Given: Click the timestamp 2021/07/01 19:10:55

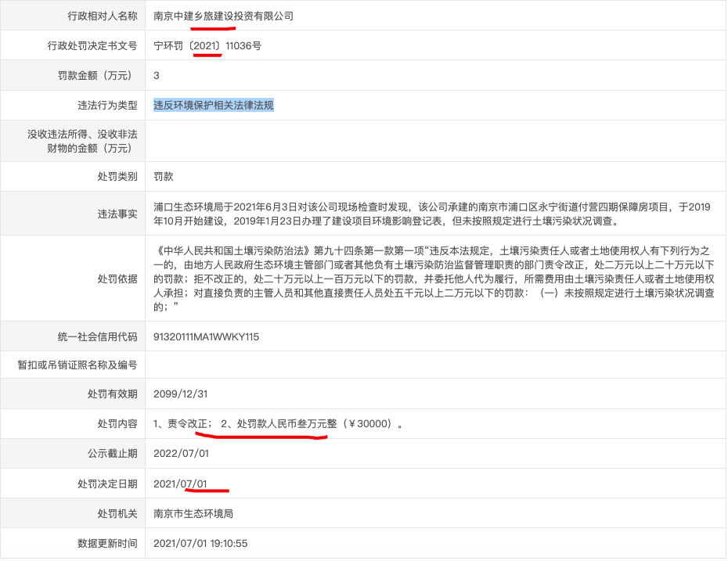Looking at the screenshot, I should pyautogui.click(x=200, y=543).
